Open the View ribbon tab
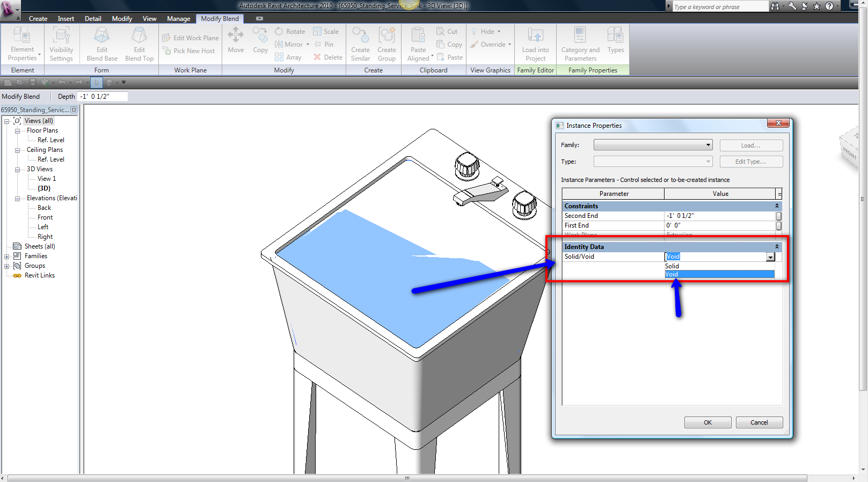Image resolution: width=868 pixels, height=482 pixels. pos(149,19)
